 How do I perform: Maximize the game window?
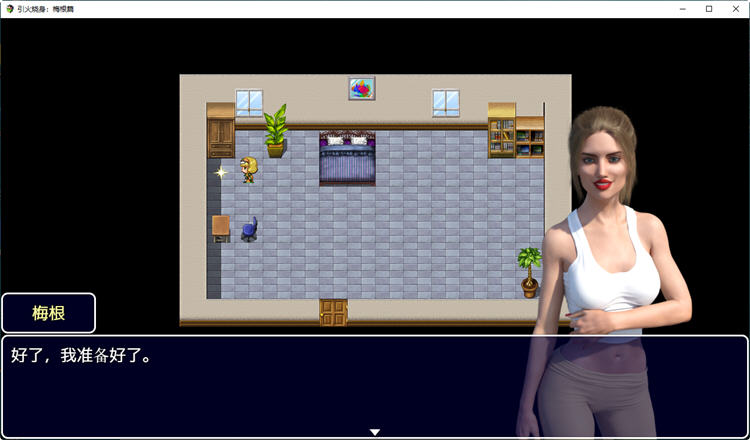click(x=709, y=8)
